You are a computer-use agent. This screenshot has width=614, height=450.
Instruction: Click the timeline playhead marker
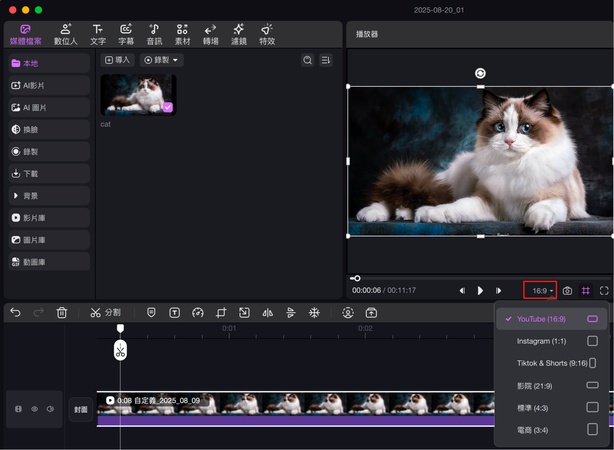[120, 328]
